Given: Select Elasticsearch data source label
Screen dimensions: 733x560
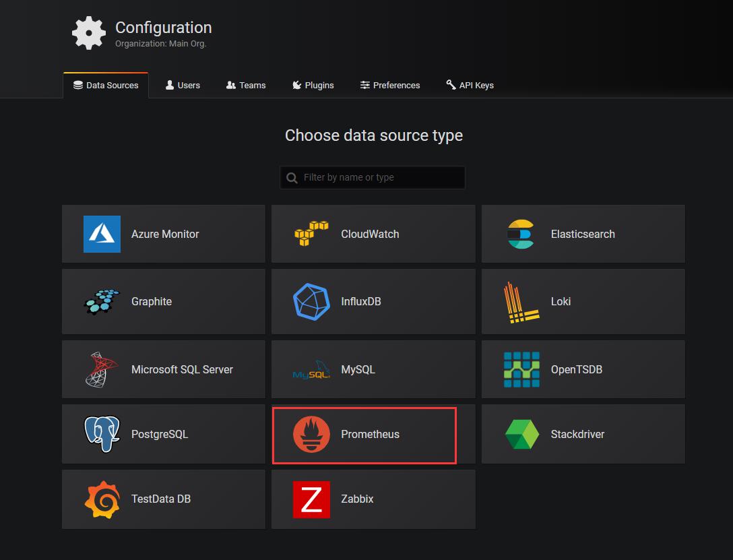Looking at the screenshot, I should pyautogui.click(x=583, y=235).
